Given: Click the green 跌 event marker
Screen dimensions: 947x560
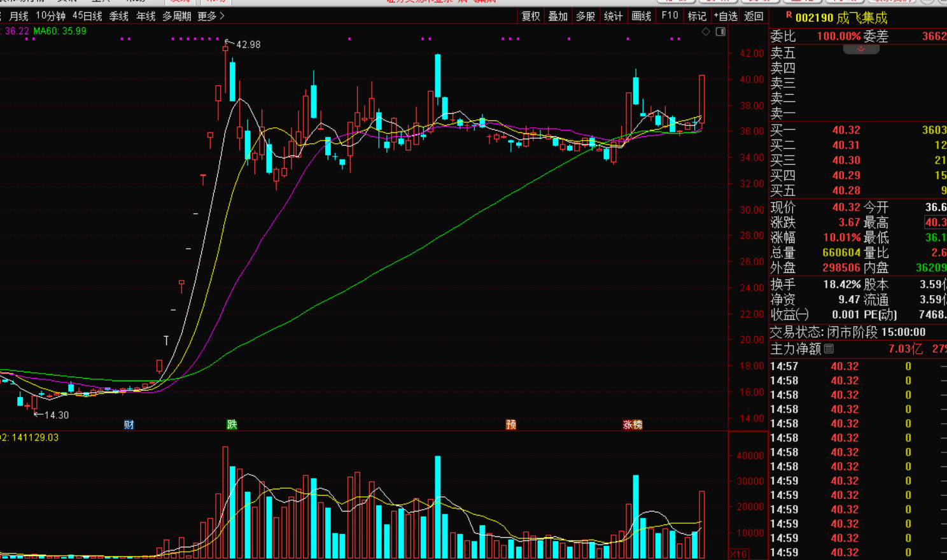Looking at the screenshot, I should [232, 424].
